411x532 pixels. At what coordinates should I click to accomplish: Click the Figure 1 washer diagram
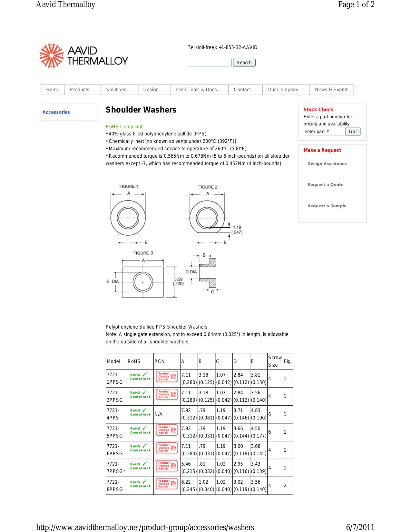click(129, 215)
